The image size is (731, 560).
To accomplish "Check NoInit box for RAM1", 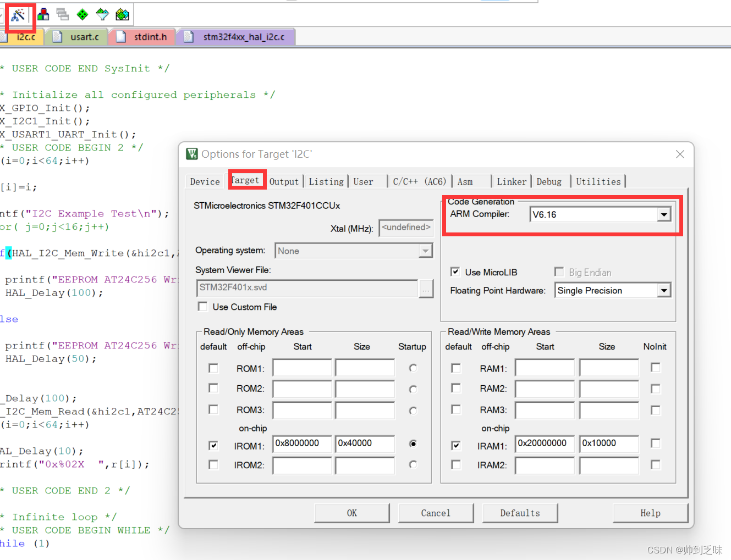I will [x=655, y=367].
